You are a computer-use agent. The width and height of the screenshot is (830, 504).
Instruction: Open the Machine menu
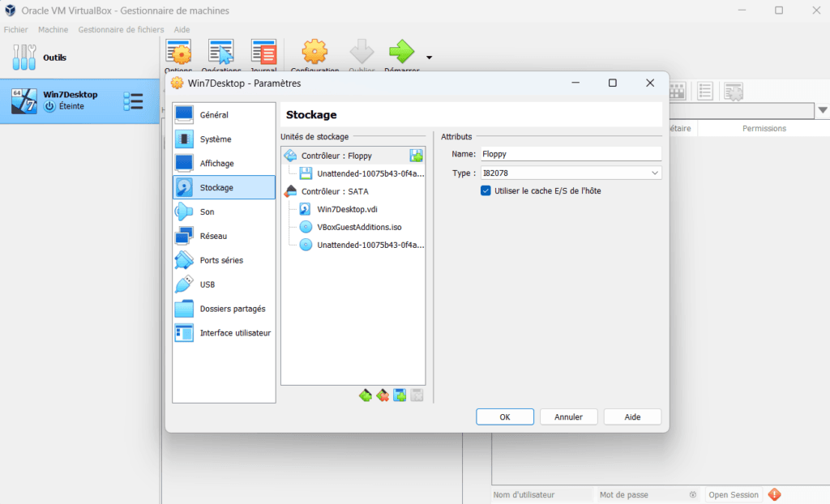click(53, 29)
